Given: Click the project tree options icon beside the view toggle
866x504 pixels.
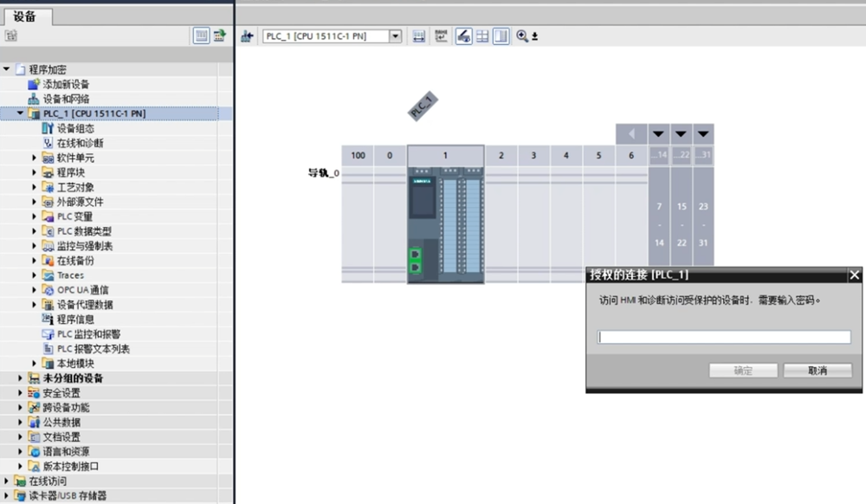Looking at the screenshot, I should 219,36.
